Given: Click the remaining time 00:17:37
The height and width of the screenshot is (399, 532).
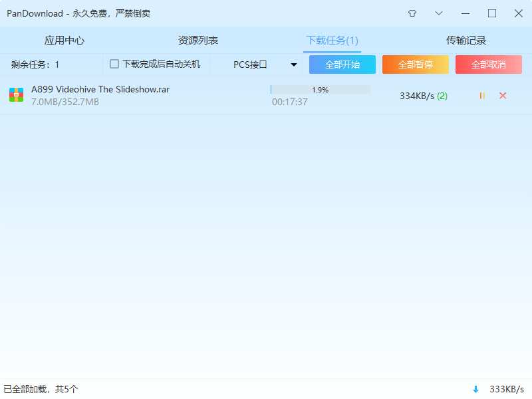Looking at the screenshot, I should pyautogui.click(x=290, y=102).
